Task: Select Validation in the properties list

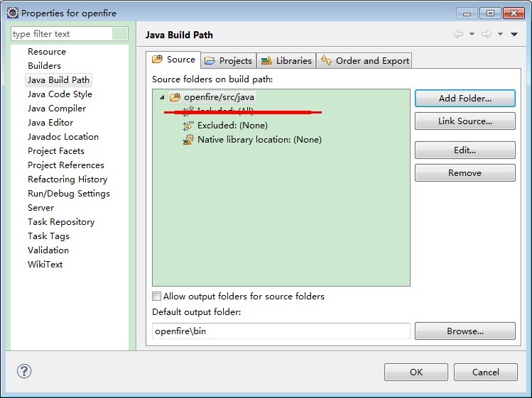Action: [x=48, y=250]
